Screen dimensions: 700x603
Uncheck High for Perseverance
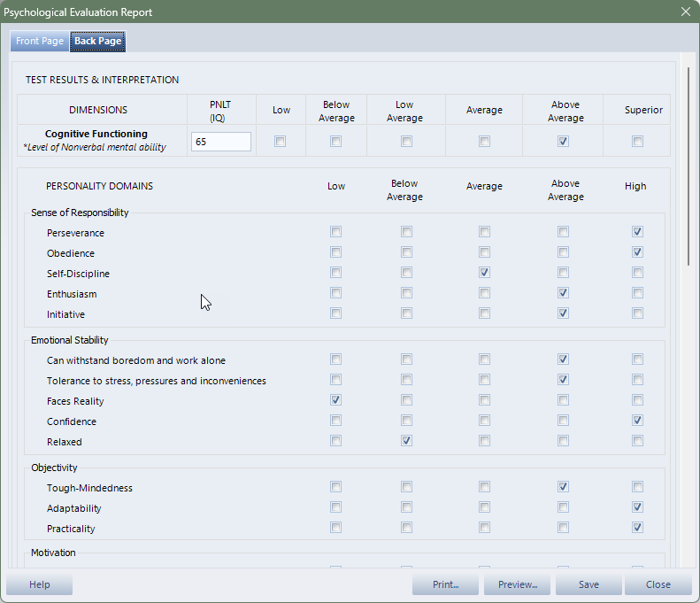pos(637,232)
